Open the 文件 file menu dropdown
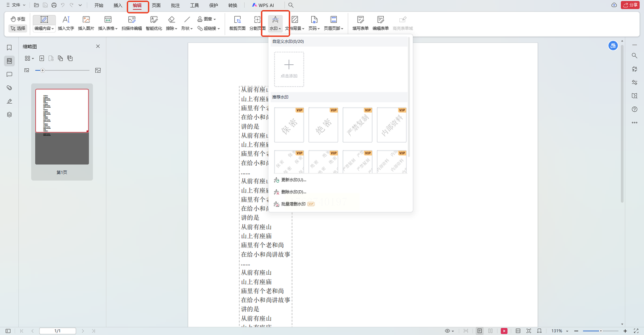Image resolution: width=644 pixels, height=335 pixels. [16, 5]
